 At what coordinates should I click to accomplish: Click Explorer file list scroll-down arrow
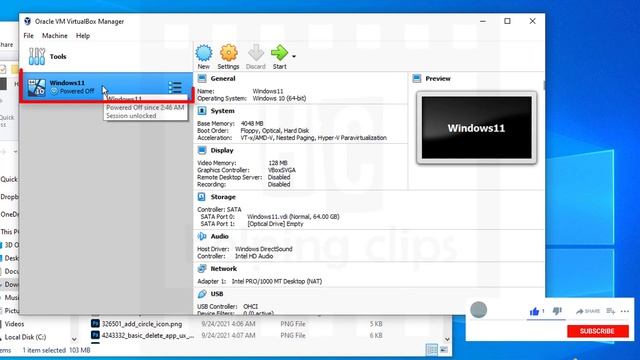447,339
